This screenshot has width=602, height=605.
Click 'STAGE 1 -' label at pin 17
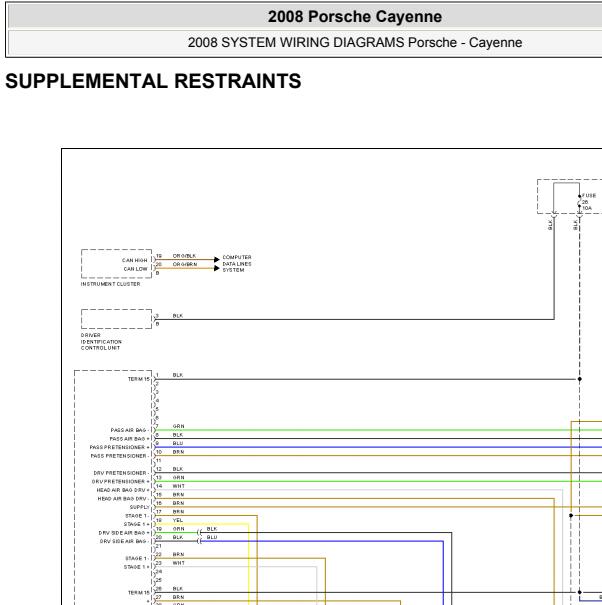point(136,516)
